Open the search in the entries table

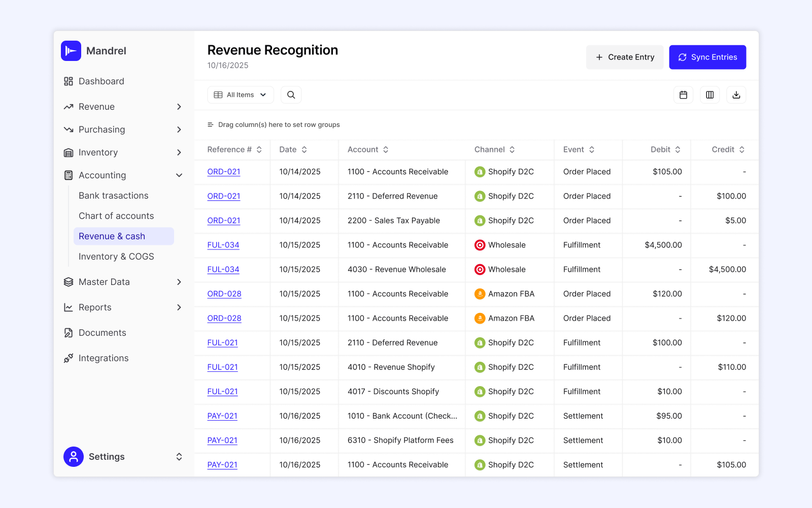[x=291, y=94]
